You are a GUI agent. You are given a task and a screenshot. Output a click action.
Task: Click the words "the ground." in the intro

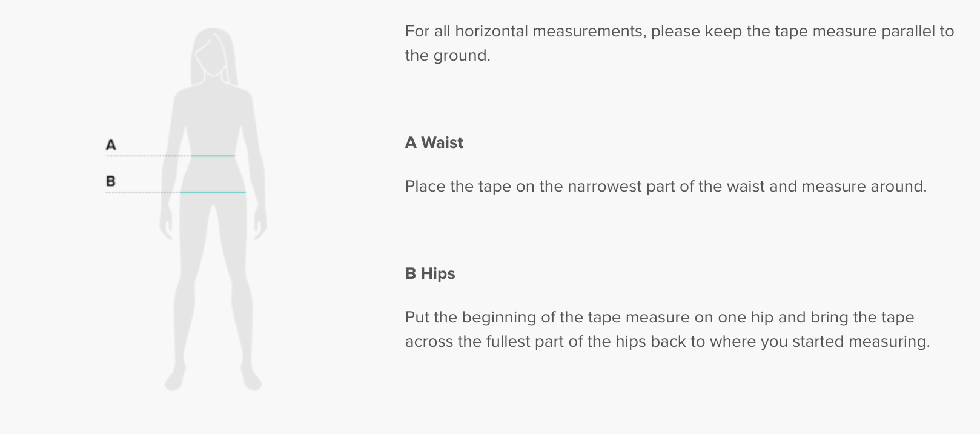click(448, 55)
